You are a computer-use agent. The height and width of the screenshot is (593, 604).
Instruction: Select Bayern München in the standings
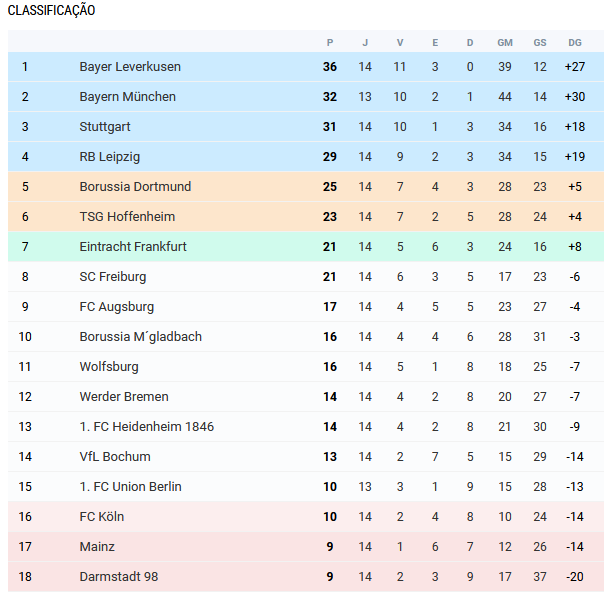pos(128,97)
